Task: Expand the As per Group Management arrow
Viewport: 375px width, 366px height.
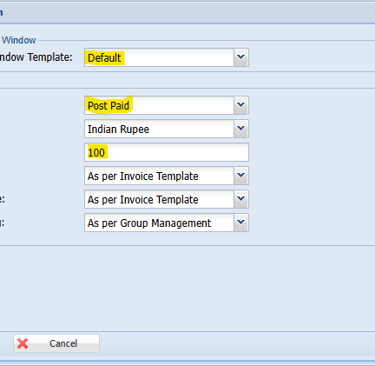Action: pos(241,223)
